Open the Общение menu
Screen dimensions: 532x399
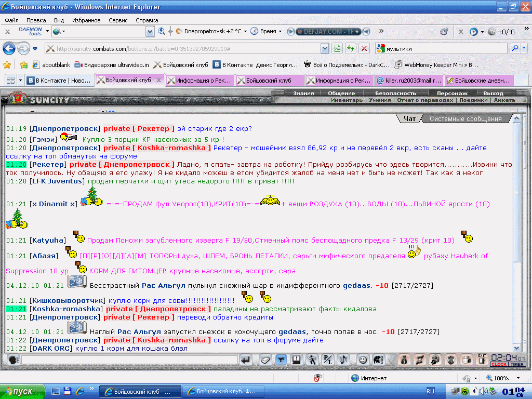coord(341,93)
